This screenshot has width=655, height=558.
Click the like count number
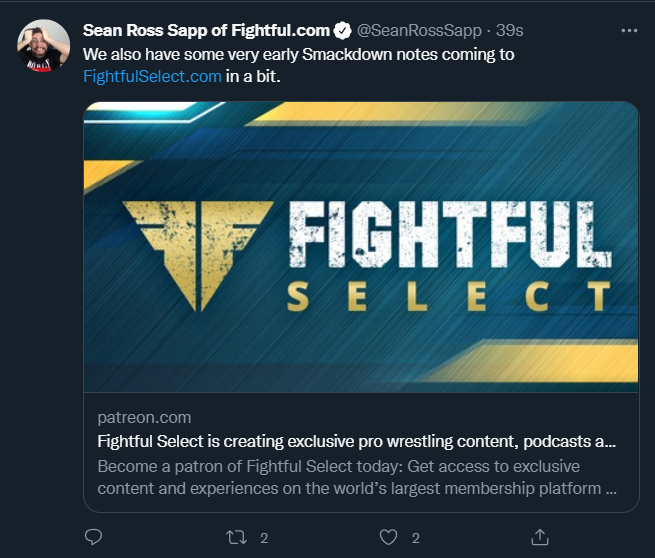[415, 537]
